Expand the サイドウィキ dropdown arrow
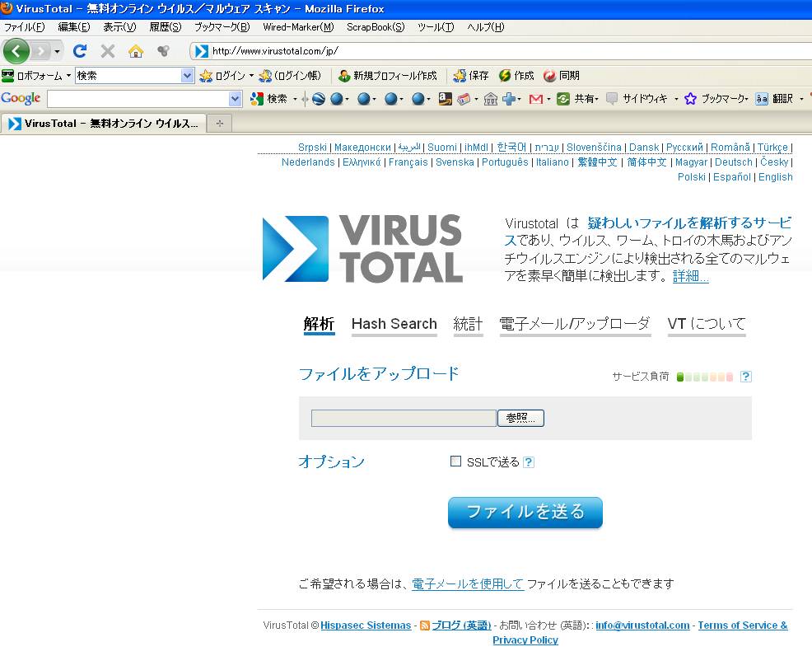This screenshot has width=812, height=656. tap(676, 98)
